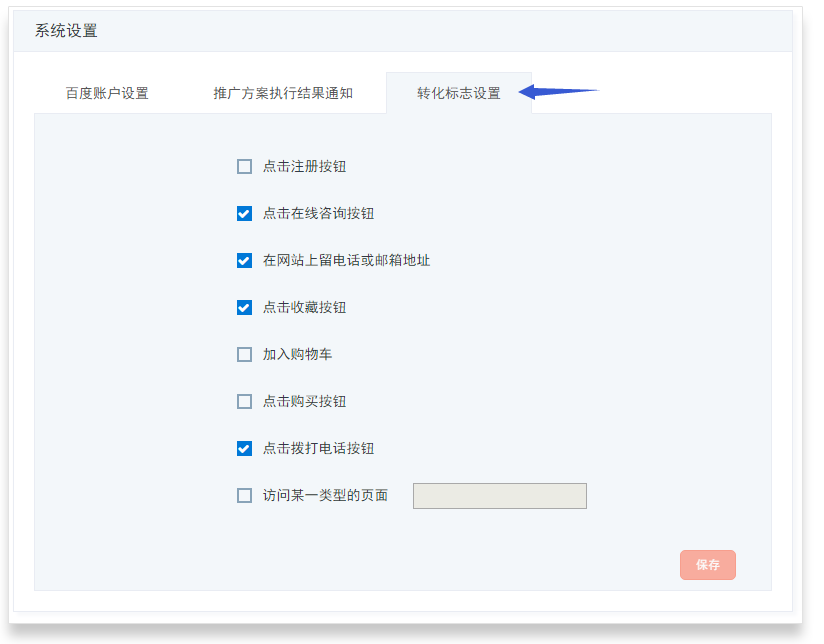
Task: Uncheck the 点击在线咨询按钮 checkbox
Action: [x=244, y=213]
